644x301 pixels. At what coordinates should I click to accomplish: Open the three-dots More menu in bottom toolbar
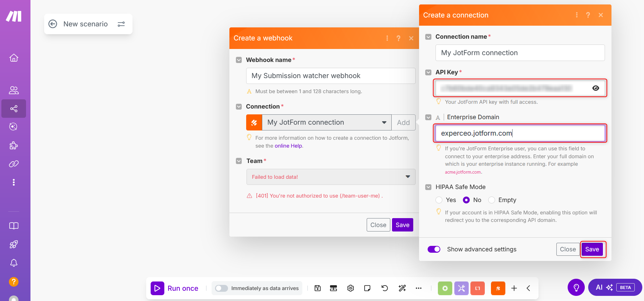point(418,288)
